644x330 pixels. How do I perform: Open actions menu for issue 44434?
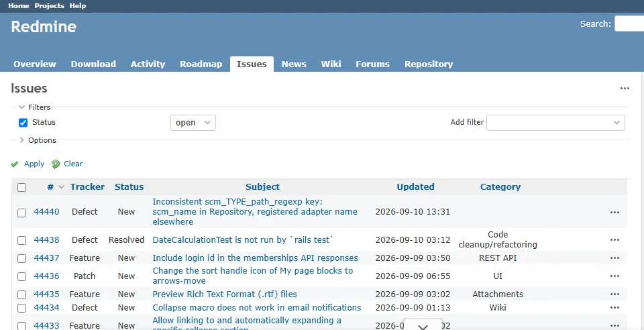coord(614,307)
